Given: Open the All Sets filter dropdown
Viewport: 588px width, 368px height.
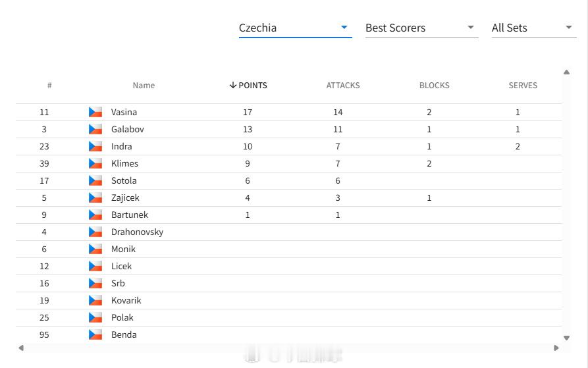Looking at the screenshot, I should click(x=533, y=28).
